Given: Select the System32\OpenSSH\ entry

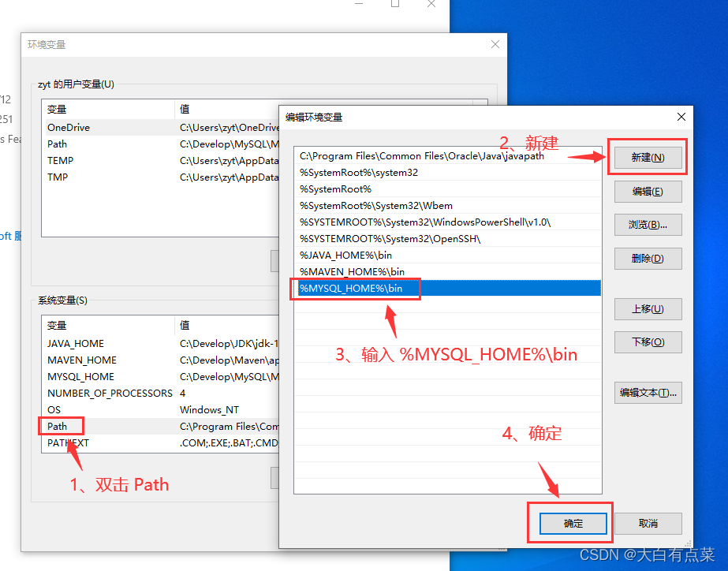Looking at the screenshot, I should pyautogui.click(x=447, y=239).
